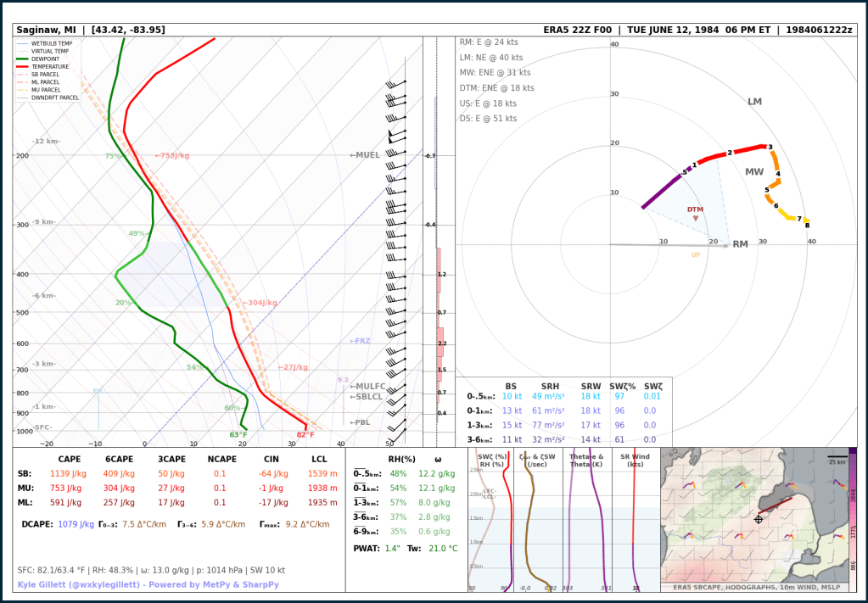Click the FRZ freezing level marker
This screenshot has height=603, width=868.
click(360, 341)
